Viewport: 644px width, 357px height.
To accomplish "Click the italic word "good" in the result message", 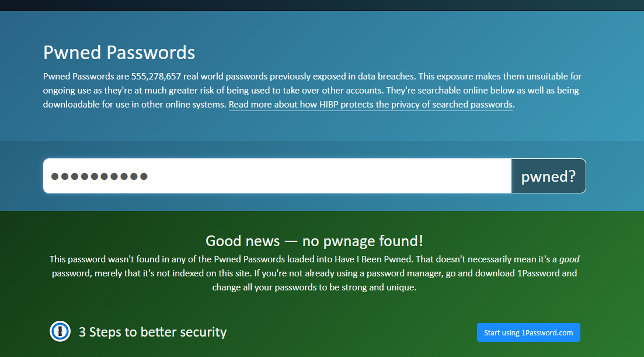I will point(569,259).
